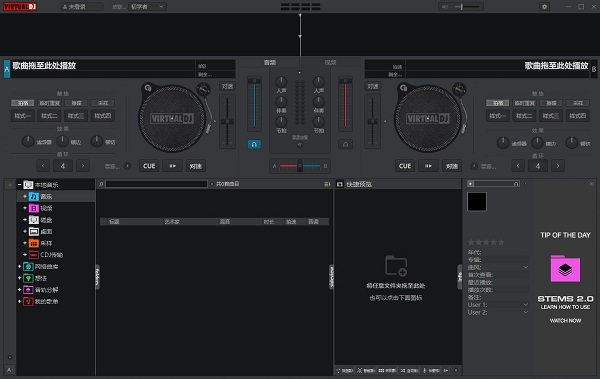Open the User 1 dropdown in info panel

click(x=525, y=305)
